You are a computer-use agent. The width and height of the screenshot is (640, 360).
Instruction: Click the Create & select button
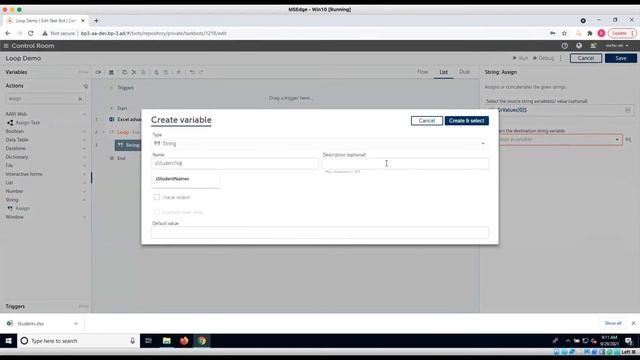click(467, 121)
